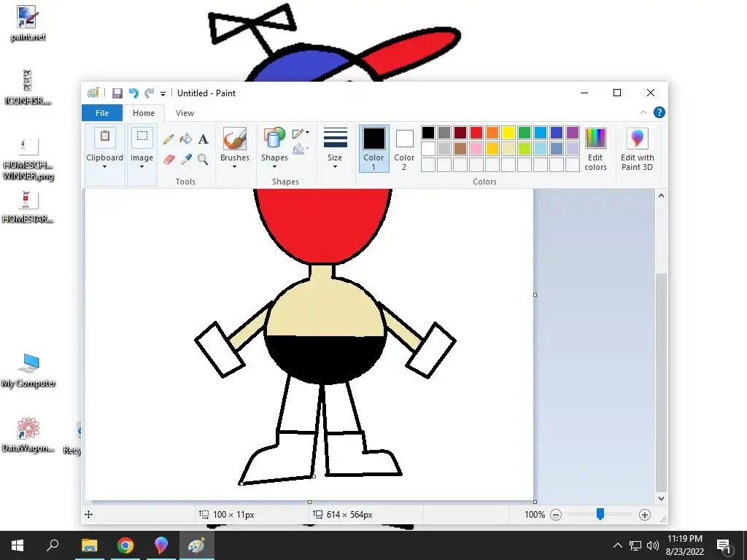Pick the black color swatch
747x560 pixels.
tap(427, 133)
